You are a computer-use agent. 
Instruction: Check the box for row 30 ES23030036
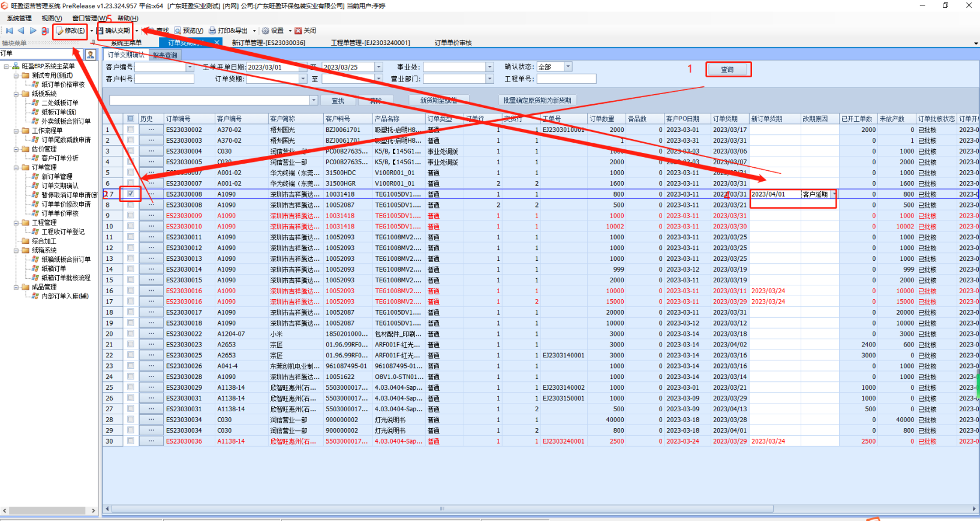131,441
